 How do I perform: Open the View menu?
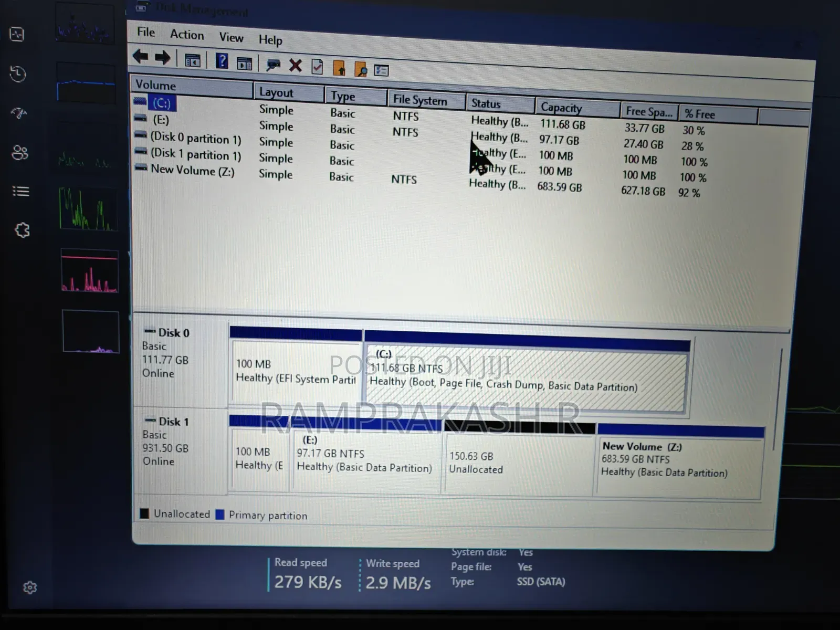pyautogui.click(x=231, y=37)
